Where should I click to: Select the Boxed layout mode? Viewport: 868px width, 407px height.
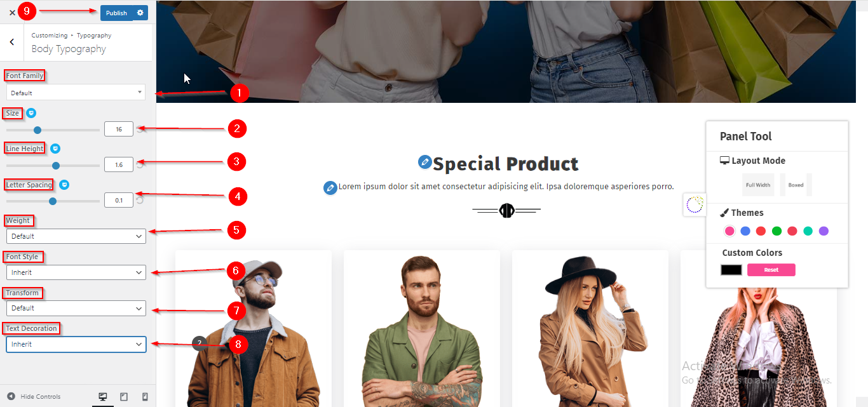click(x=796, y=185)
